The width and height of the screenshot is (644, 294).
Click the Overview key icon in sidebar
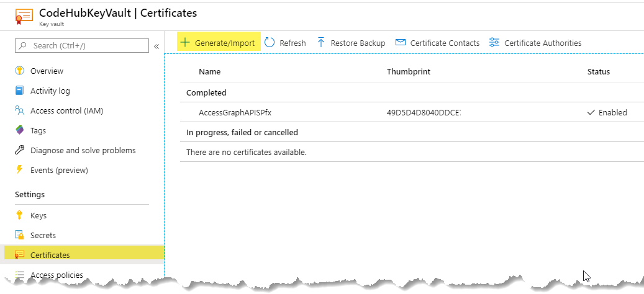pos(19,71)
